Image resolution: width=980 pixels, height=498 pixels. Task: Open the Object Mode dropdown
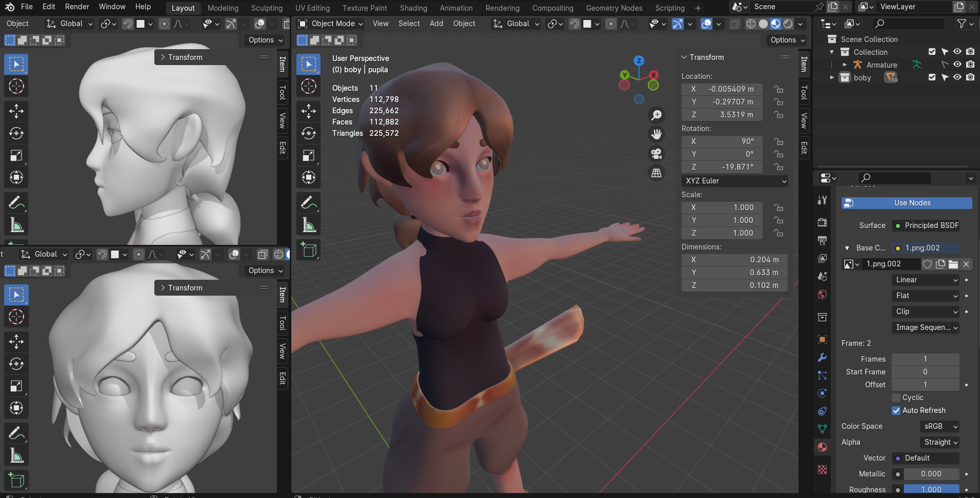[330, 24]
